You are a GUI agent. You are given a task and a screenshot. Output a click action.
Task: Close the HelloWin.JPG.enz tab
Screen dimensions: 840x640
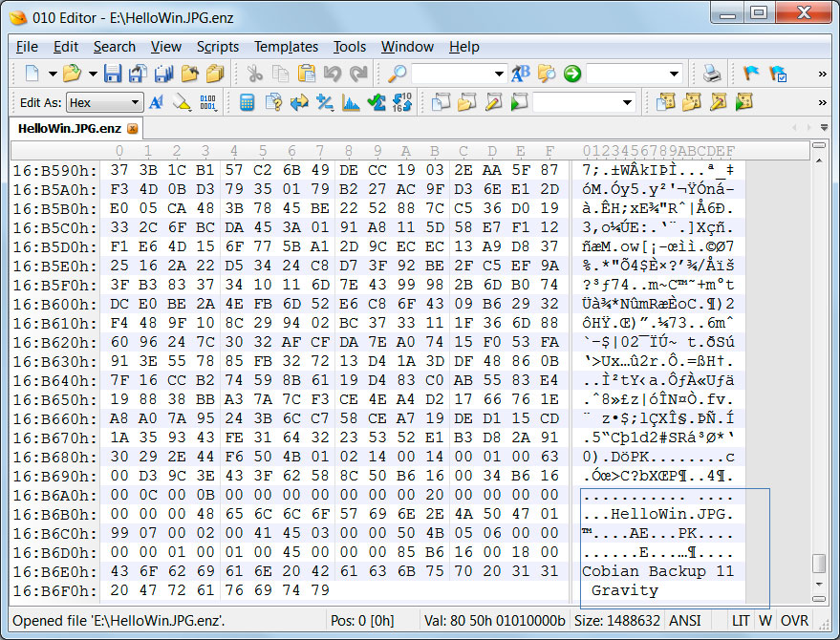pyautogui.click(x=133, y=128)
